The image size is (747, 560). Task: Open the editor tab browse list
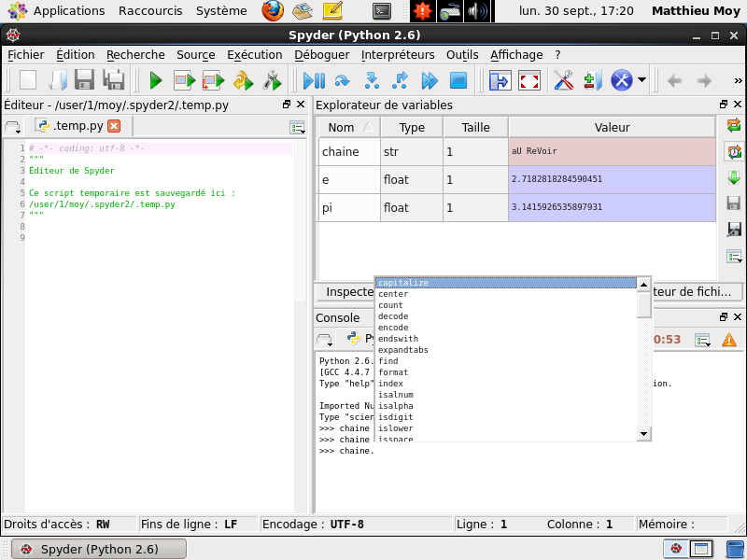click(x=12, y=127)
